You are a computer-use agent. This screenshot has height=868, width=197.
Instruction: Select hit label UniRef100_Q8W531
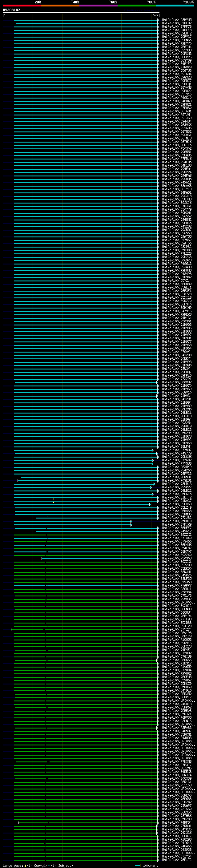click(177, 477)
